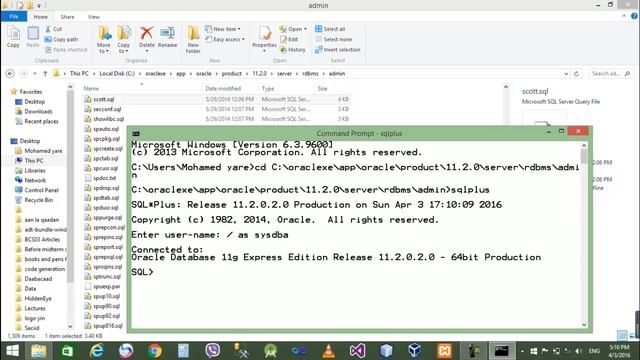Open Viber from the taskbar
This screenshot has height=360, width=640.
point(212,351)
